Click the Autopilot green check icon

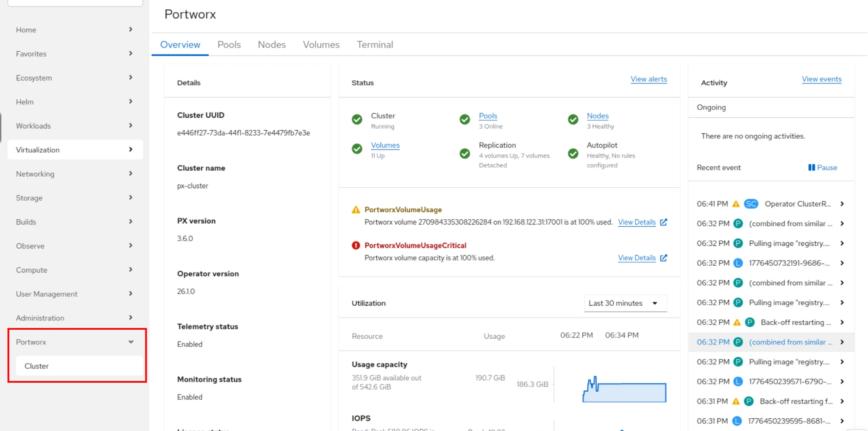tap(573, 153)
